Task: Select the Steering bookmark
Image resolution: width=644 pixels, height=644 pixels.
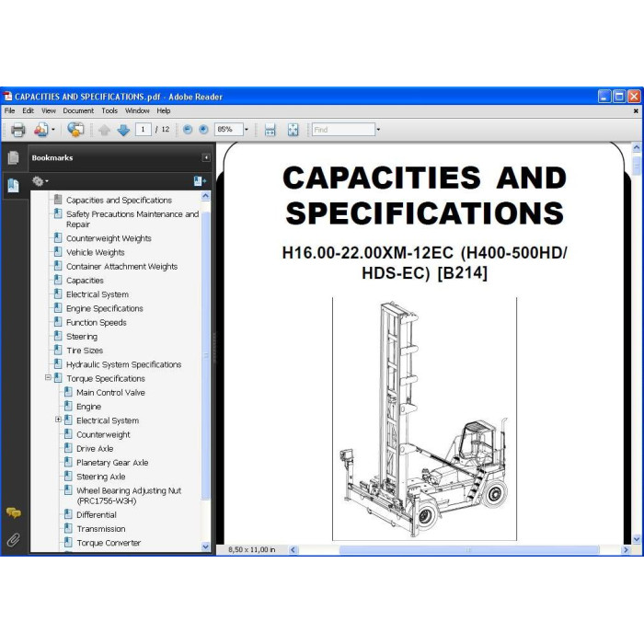Action: tap(82, 337)
